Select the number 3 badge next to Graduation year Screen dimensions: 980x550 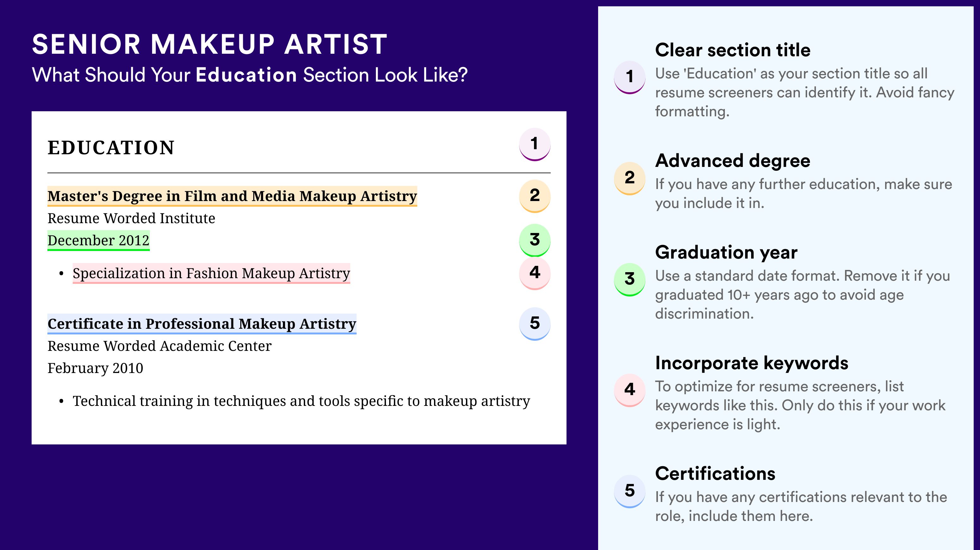(629, 279)
